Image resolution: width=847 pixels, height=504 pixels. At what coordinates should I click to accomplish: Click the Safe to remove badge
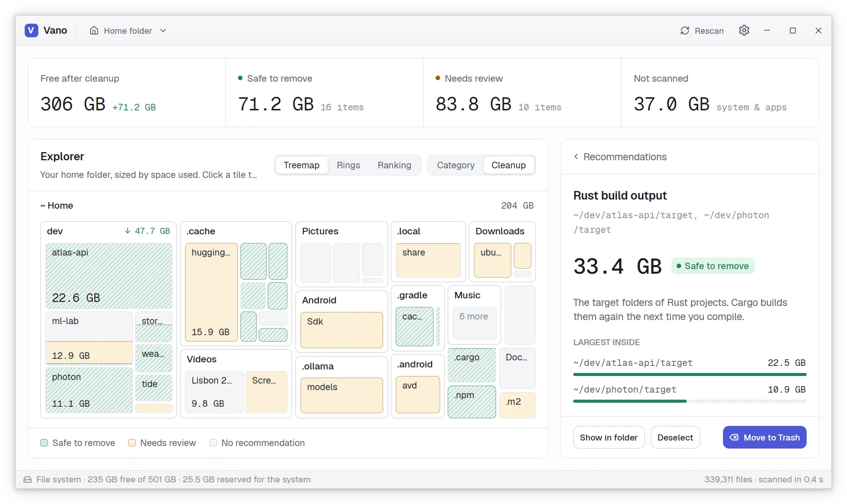(713, 266)
